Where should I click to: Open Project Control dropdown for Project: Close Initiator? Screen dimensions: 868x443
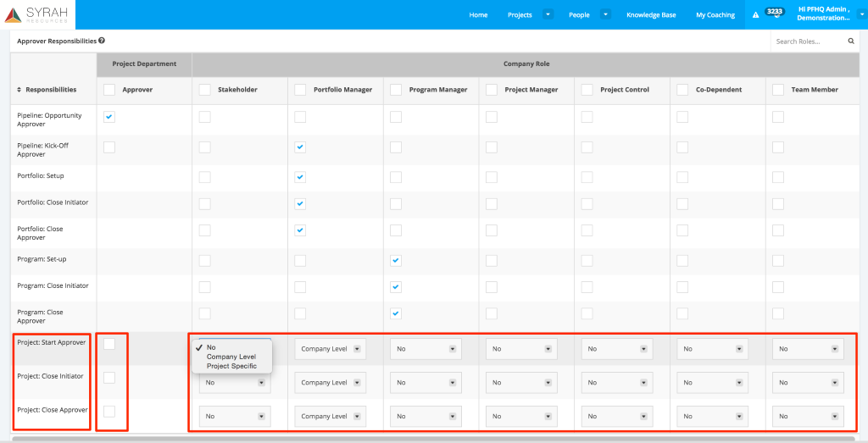(x=617, y=383)
